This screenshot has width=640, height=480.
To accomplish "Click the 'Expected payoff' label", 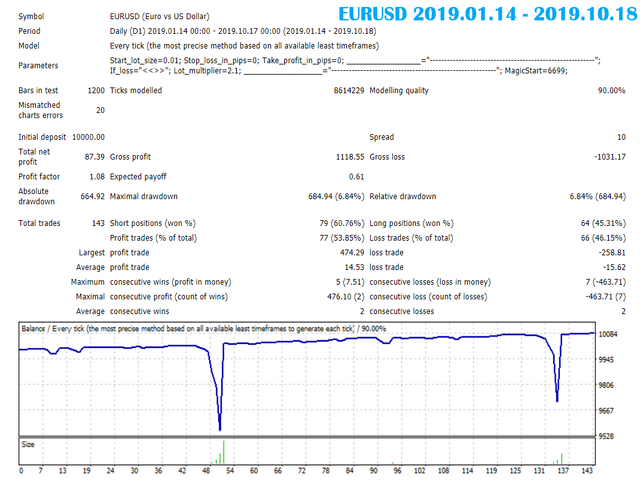I will [138, 177].
